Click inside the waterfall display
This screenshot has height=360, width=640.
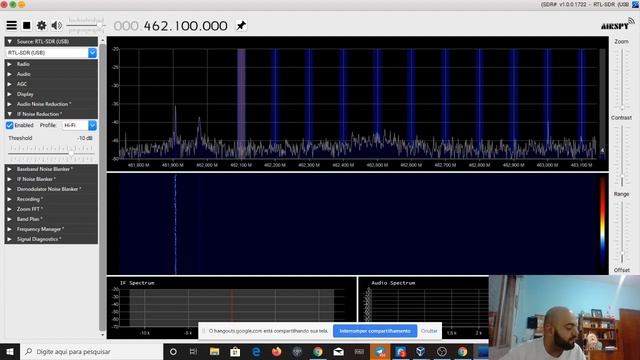coord(358,224)
